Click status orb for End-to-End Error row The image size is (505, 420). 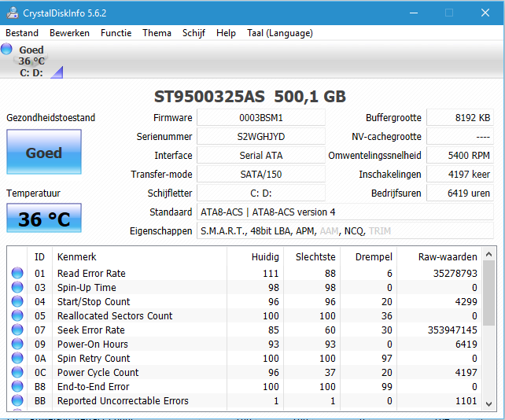(17, 386)
